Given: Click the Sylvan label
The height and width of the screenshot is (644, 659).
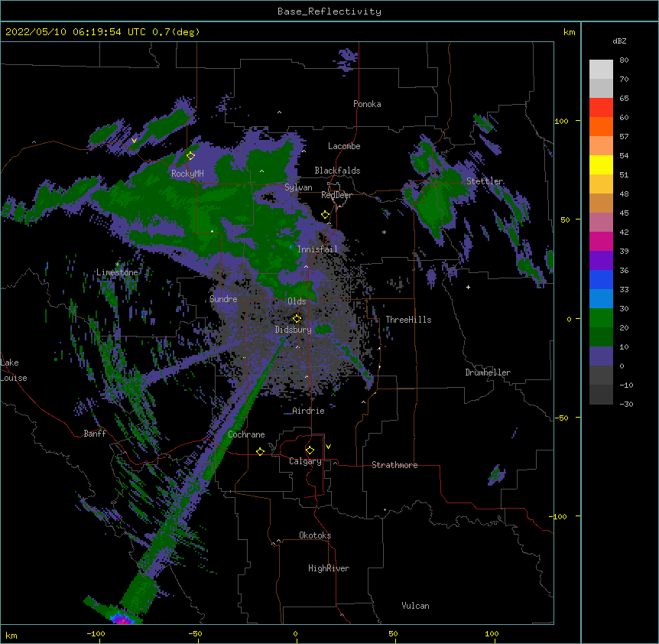Looking at the screenshot, I should click(298, 187).
